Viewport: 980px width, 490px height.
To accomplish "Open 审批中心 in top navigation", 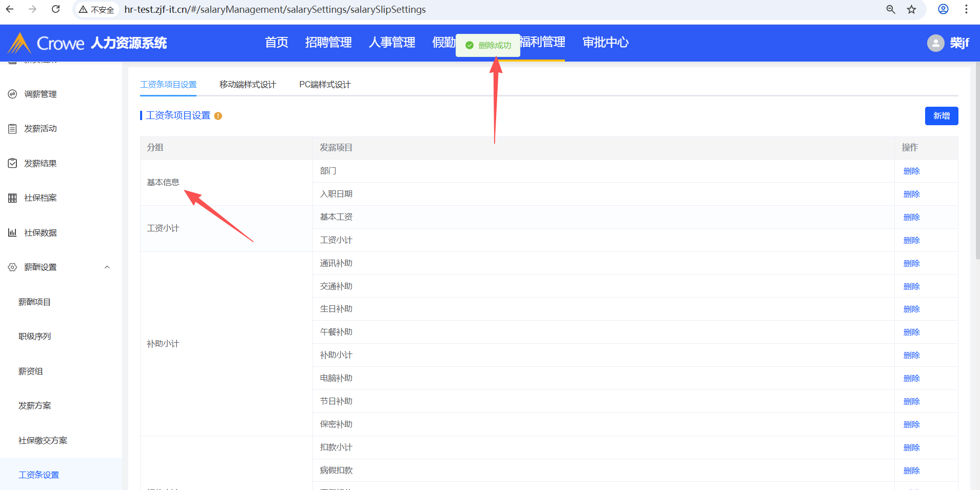I will point(605,43).
